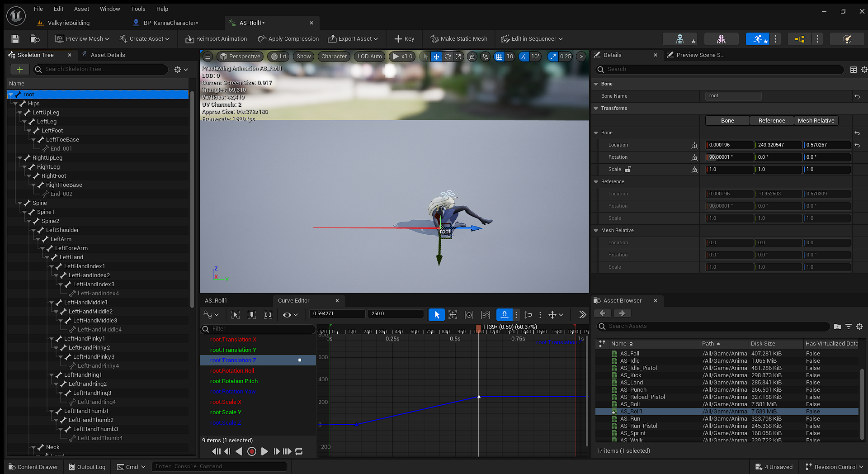Switch to the AS_Roll1 timeline tab
Screen dimensions: 868x474
pos(216,301)
